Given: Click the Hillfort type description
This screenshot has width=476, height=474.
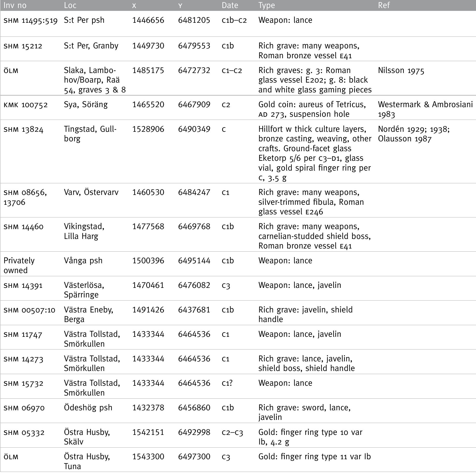Looking at the screenshot, I should coord(315,153).
